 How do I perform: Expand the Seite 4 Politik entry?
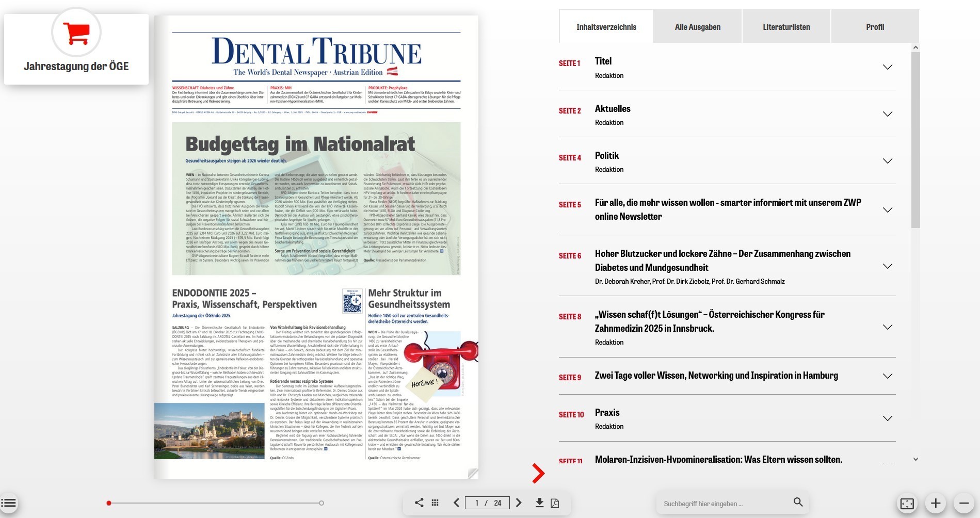click(888, 161)
